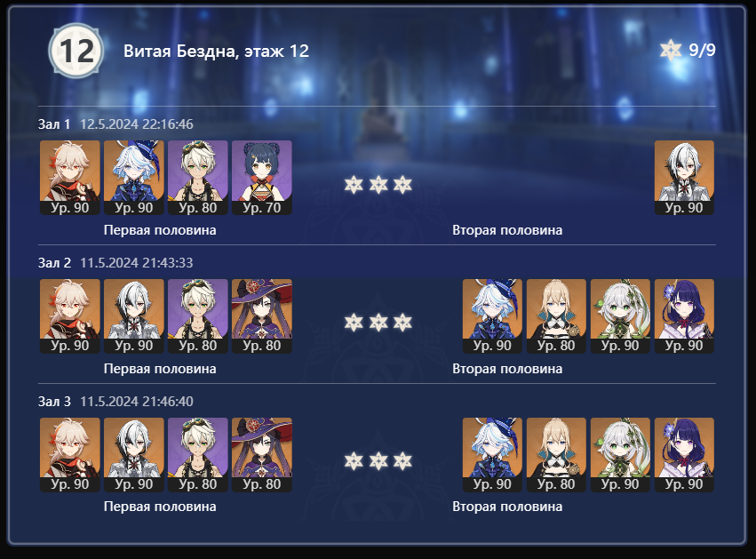Select Furina portrait in Зал 3 second half
756x559 pixels.
(492, 455)
